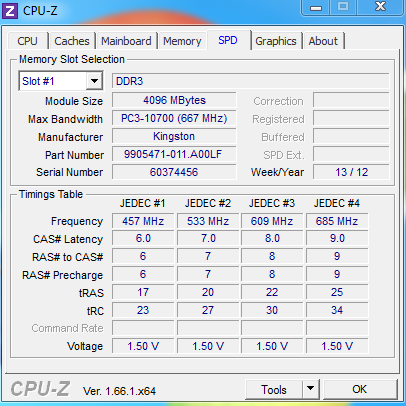This screenshot has height=406, width=406.
Task: Select the tRAS value 22
Action: [272, 292]
